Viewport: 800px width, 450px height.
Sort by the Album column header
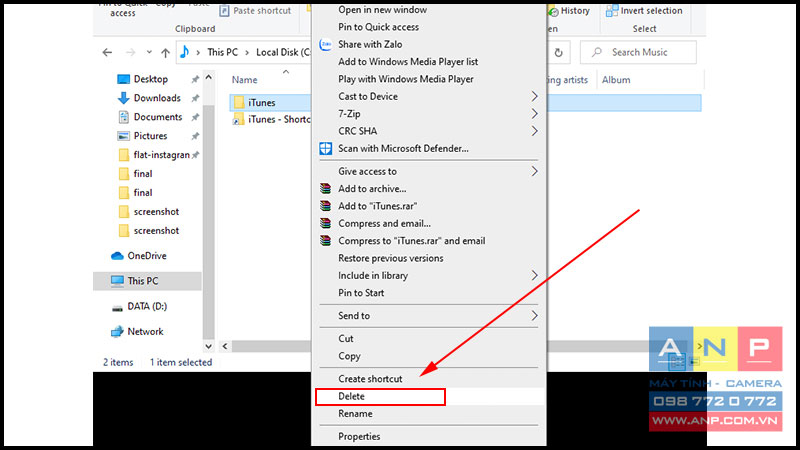[x=616, y=80]
